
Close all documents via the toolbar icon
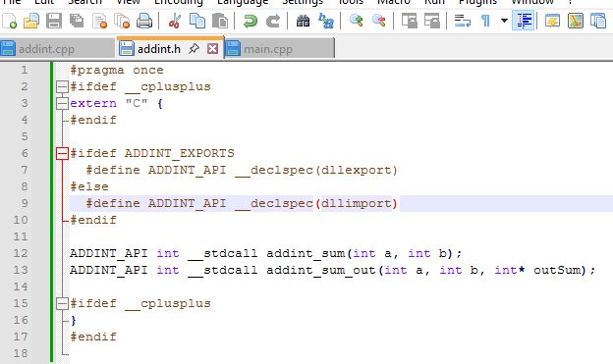tap(122, 21)
